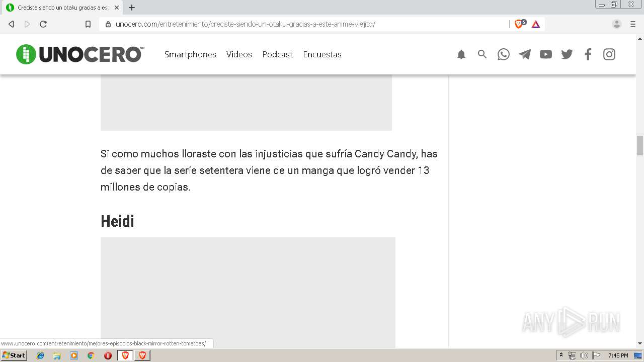The image size is (644, 362).
Task: View site info via the padlock icon
Action: (x=108, y=24)
